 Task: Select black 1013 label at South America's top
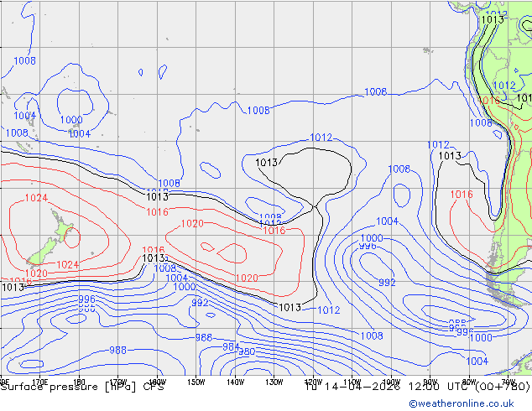[493, 19]
